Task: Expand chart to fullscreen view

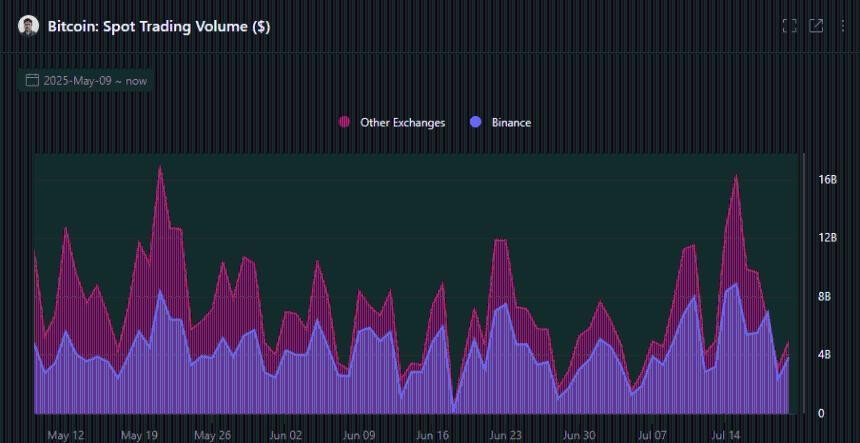Action: [x=789, y=26]
